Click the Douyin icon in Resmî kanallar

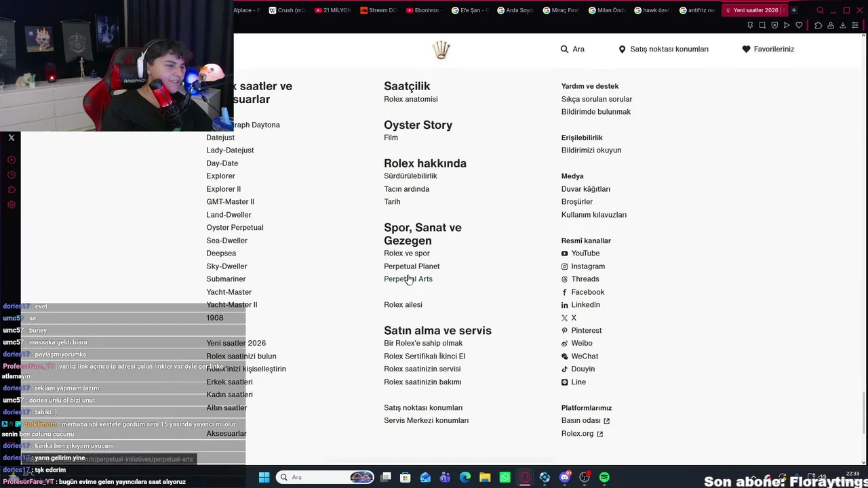point(564,369)
